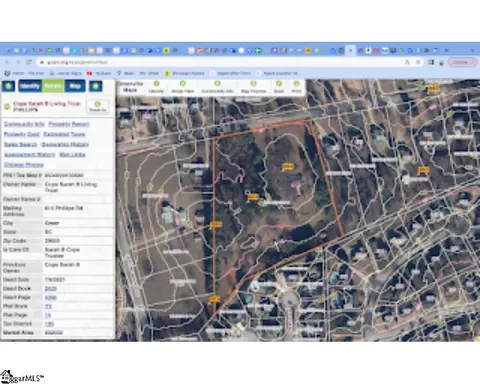The image size is (480, 384).
Task: Click the browser back arrow
Action: pos(7,62)
